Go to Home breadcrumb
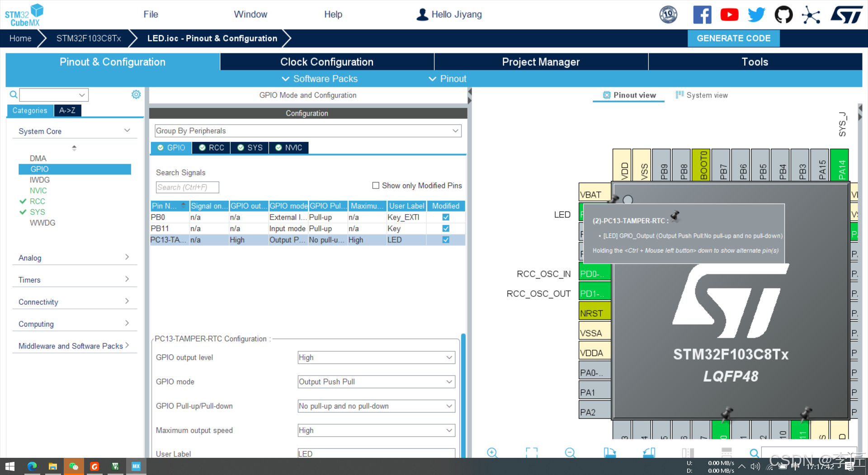Image resolution: width=868 pixels, height=475 pixels. (x=20, y=38)
